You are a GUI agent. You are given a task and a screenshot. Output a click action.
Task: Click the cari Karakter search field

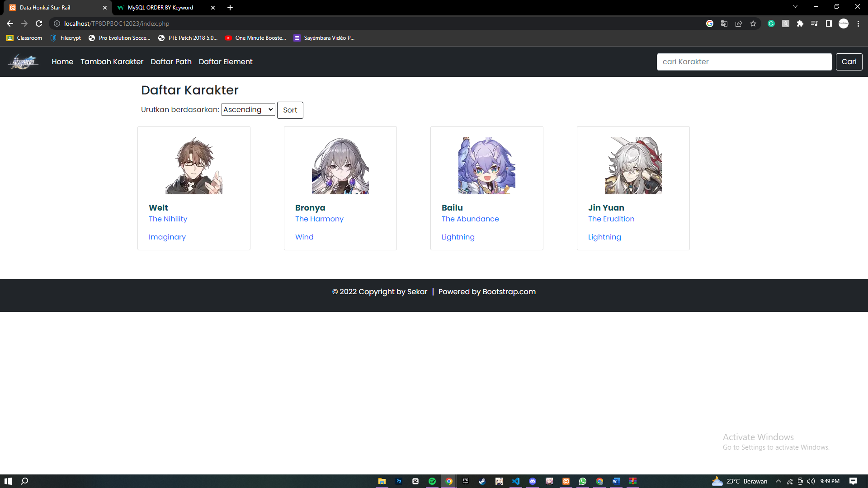click(x=744, y=61)
